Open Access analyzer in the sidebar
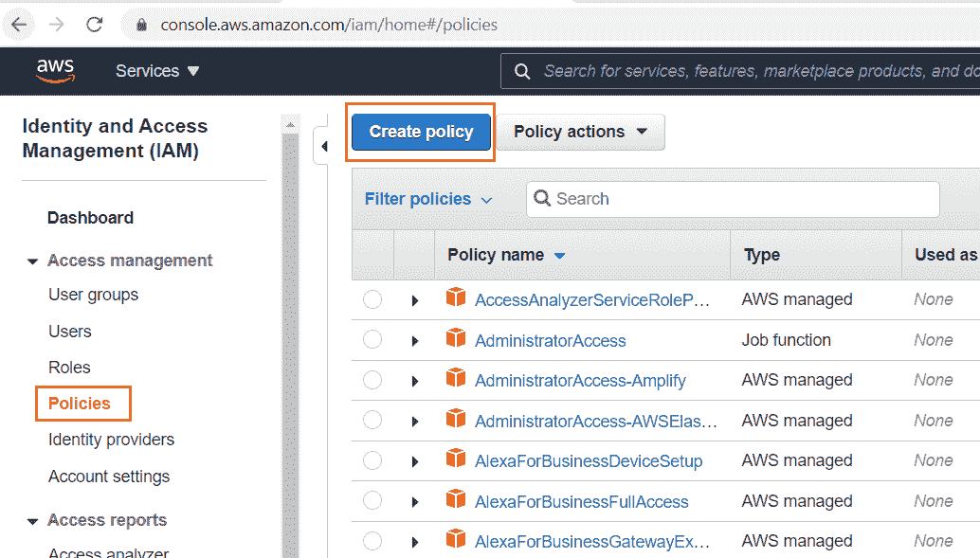 pos(109,552)
